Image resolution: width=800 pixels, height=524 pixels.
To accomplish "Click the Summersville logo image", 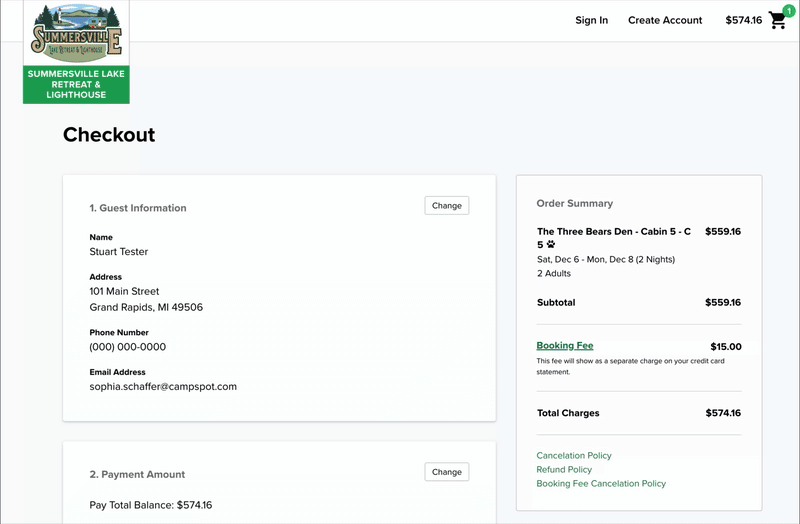I will pyautogui.click(x=76, y=33).
